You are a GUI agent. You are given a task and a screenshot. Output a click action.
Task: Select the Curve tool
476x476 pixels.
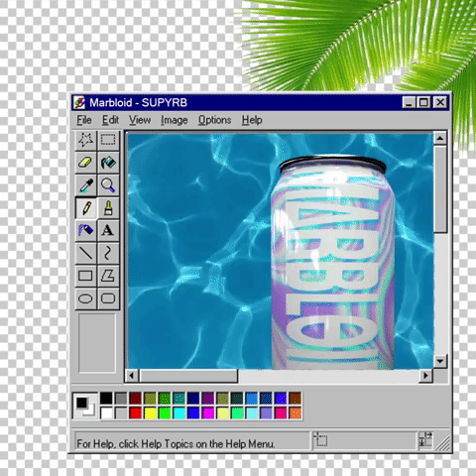[108, 253]
